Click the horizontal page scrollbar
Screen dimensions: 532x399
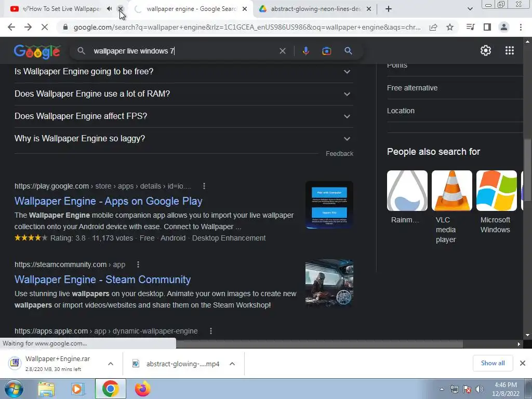coord(319,344)
